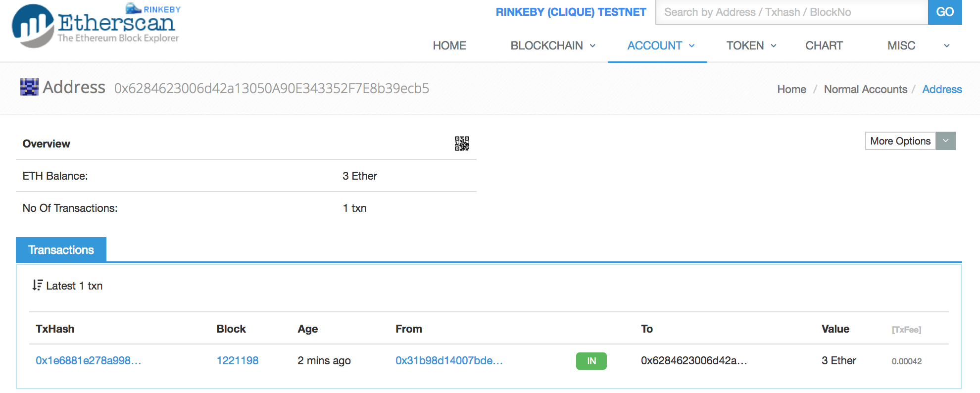Click the green IN badge
Image resolution: width=980 pixels, height=393 pixels.
coord(591,361)
